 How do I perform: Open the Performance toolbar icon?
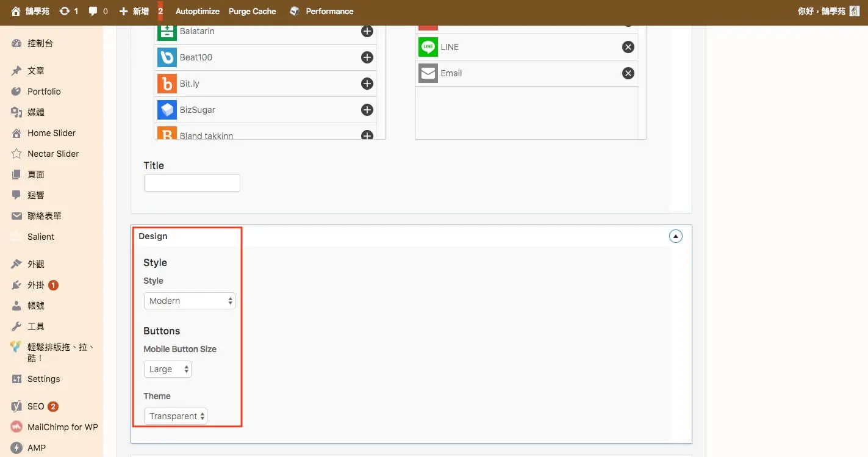295,11
